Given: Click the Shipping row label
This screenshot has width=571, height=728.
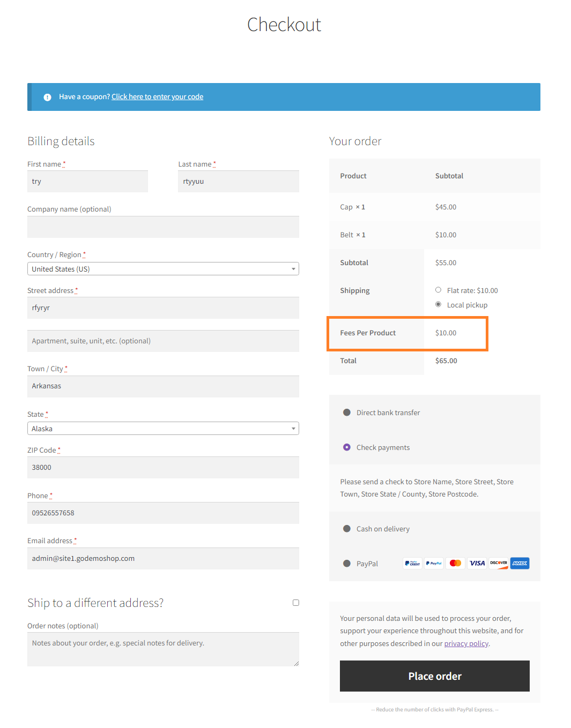Looking at the screenshot, I should tap(355, 290).
